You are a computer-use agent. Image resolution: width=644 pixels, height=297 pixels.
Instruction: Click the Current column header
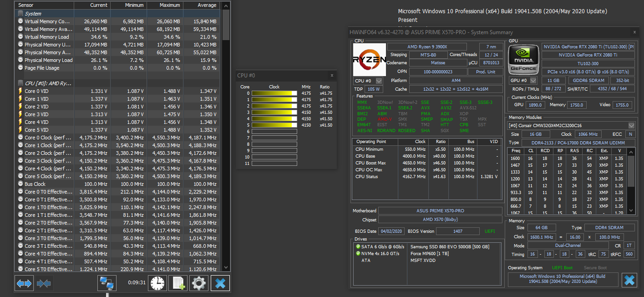pos(92,5)
